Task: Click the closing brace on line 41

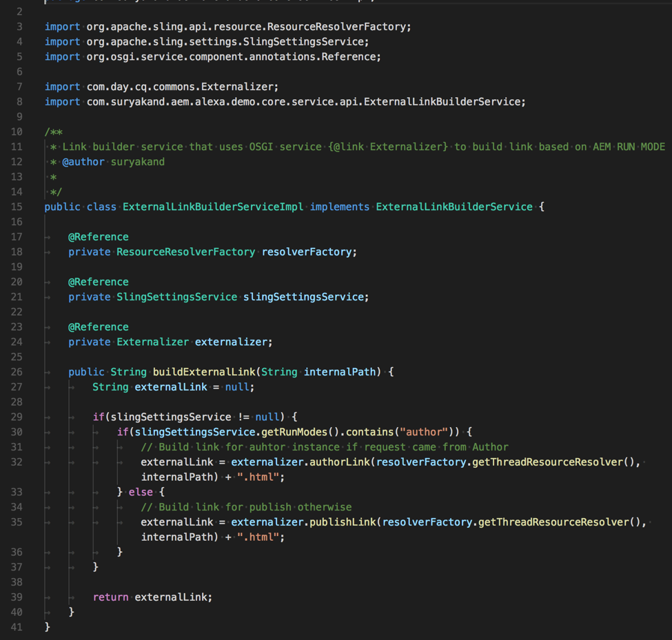Action: [x=47, y=627]
